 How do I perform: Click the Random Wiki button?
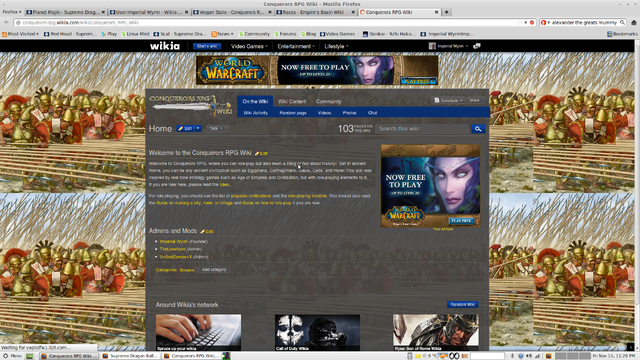point(462,304)
